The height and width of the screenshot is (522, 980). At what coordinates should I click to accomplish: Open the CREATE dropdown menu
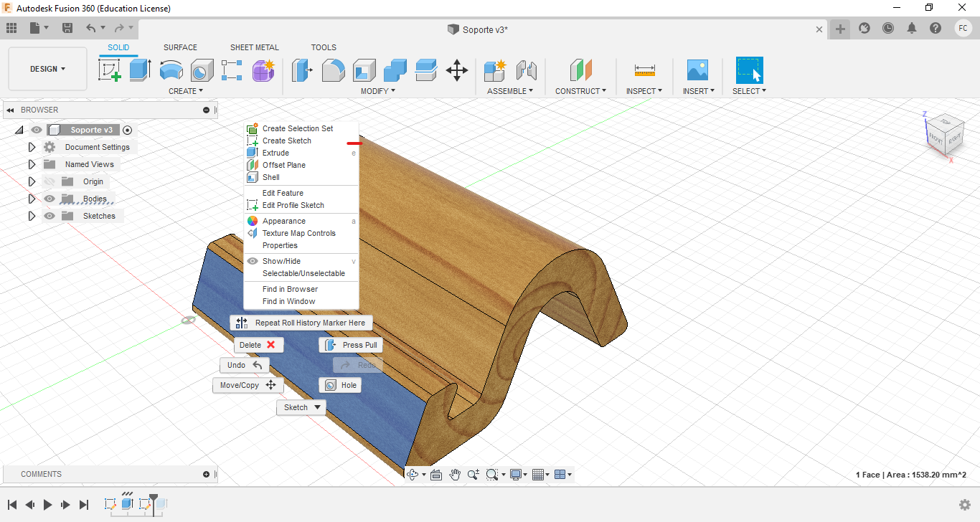click(186, 91)
